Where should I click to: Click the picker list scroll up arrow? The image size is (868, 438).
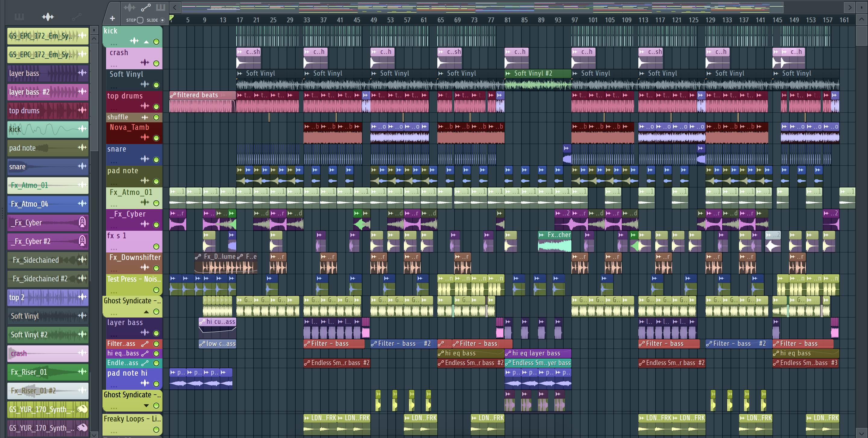pos(94,38)
